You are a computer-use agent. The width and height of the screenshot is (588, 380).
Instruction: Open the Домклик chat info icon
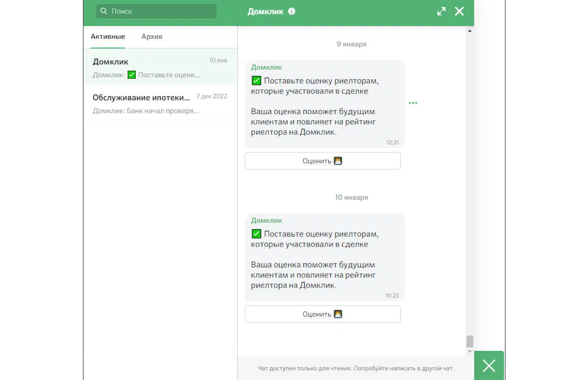[292, 11]
